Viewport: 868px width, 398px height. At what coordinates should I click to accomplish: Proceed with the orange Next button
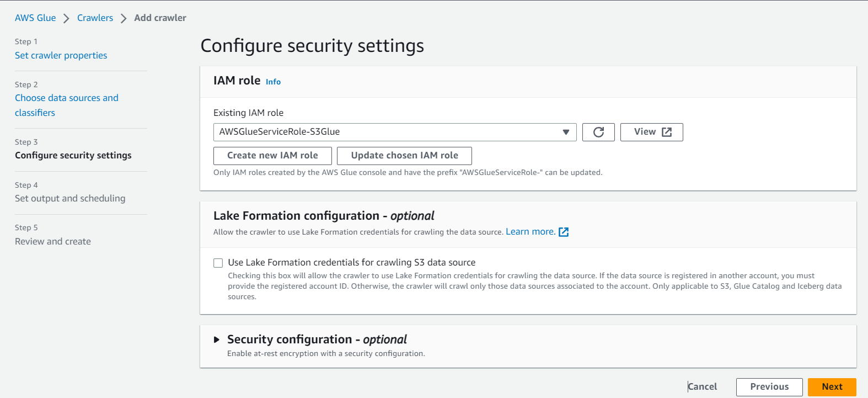click(832, 387)
